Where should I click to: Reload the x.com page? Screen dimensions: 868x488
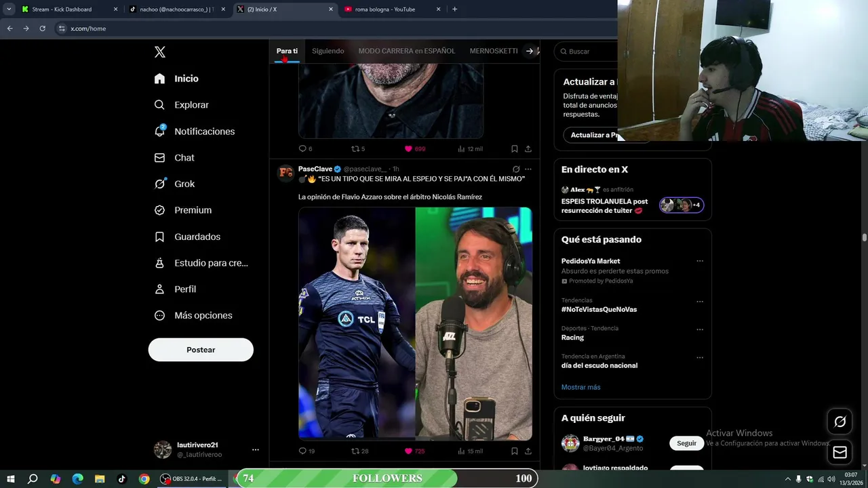coord(42,28)
